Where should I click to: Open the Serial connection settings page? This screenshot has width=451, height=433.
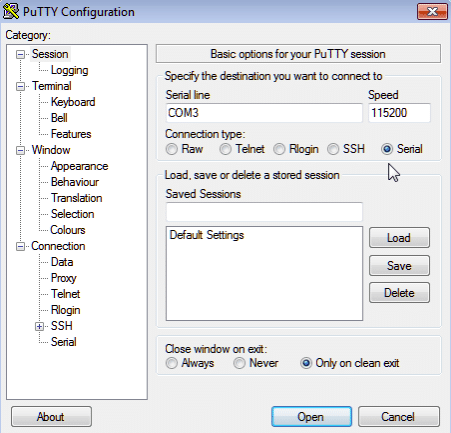coord(63,342)
